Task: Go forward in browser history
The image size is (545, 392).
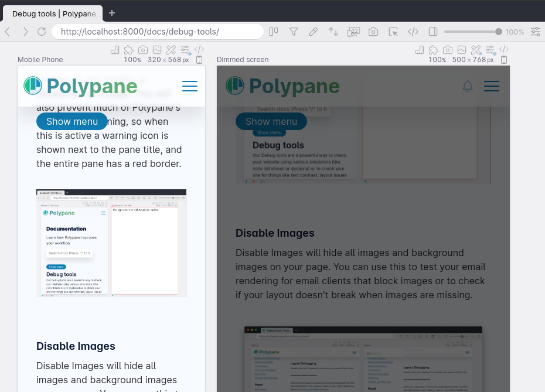Action: point(25,32)
